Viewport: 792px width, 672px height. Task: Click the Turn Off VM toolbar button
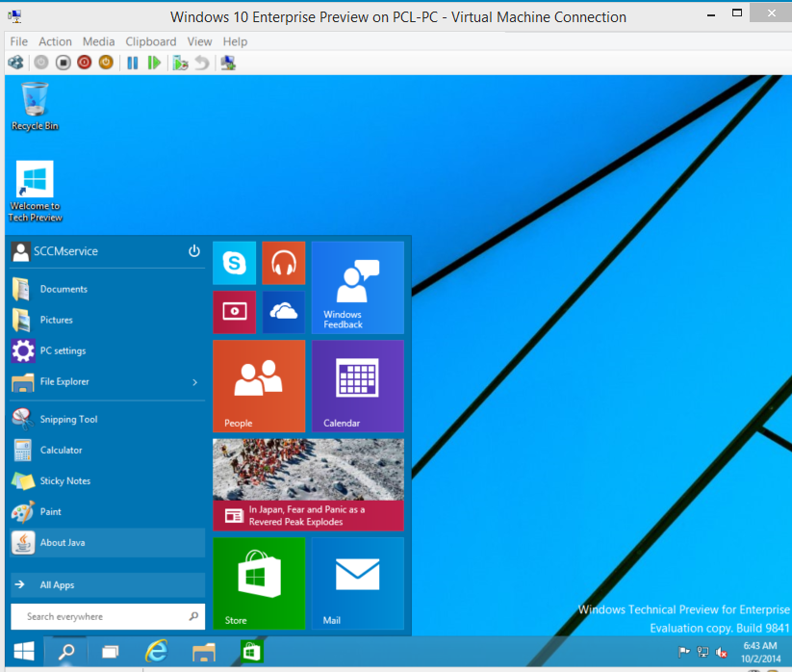click(x=63, y=63)
